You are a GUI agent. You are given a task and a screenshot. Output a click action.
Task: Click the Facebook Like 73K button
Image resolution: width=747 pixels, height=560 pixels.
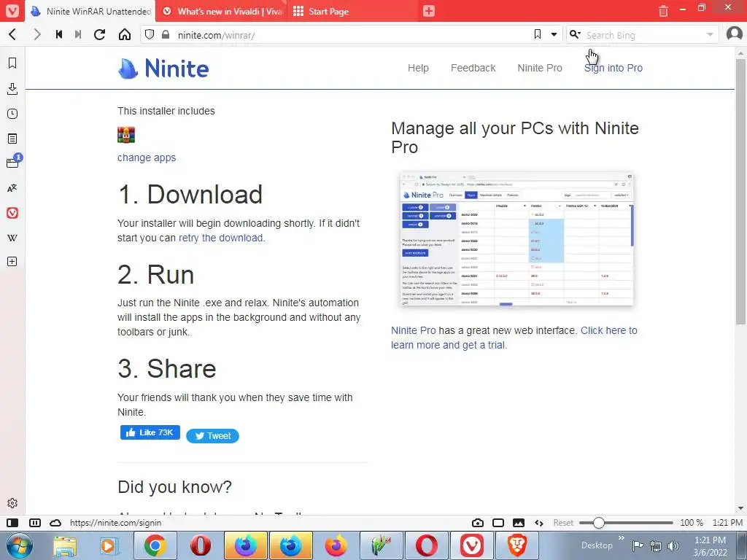coord(150,432)
